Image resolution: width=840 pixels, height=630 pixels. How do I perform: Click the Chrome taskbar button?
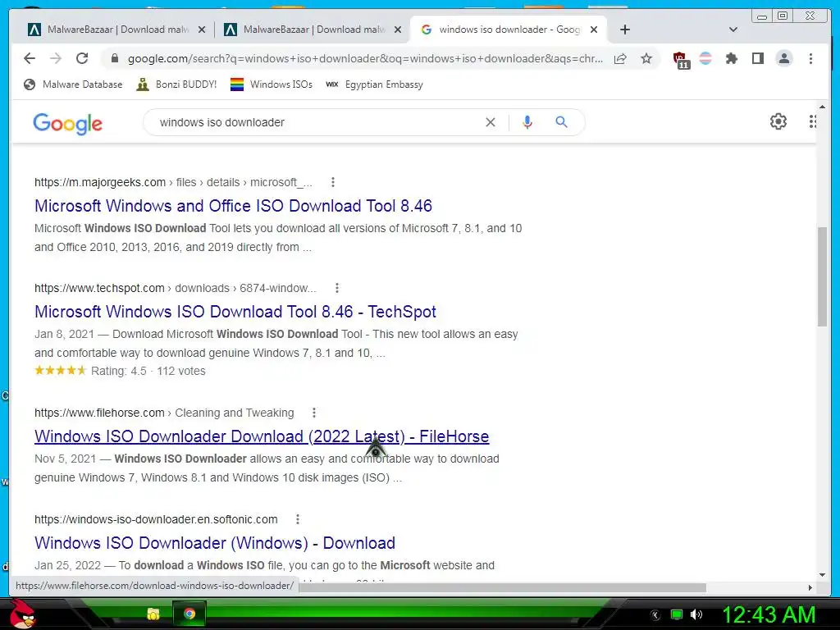189,614
